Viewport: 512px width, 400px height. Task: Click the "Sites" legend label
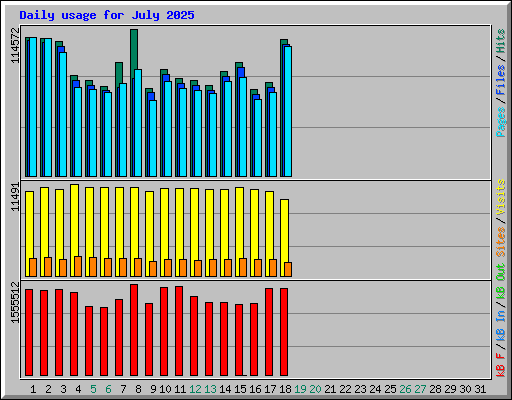[501, 242]
